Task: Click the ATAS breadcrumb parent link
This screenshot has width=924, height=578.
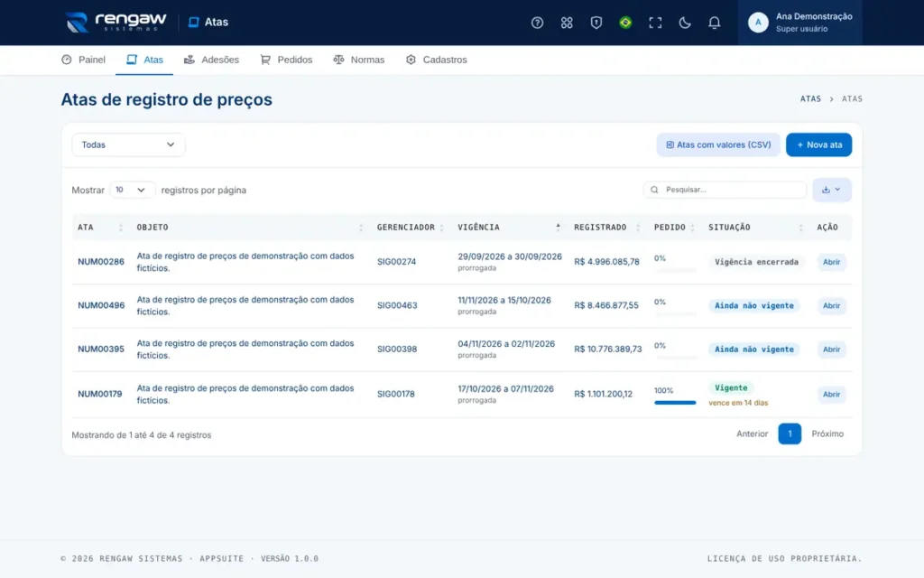Action: coord(810,99)
